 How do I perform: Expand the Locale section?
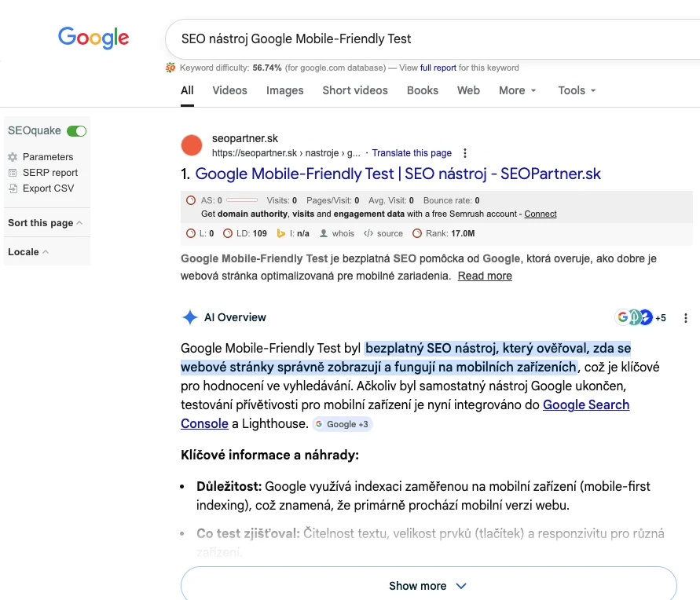pos(28,252)
